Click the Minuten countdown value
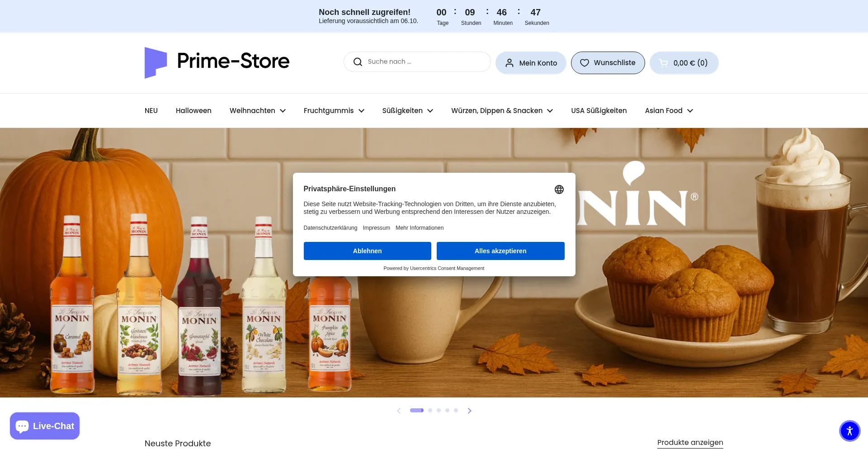This screenshot has width=868, height=449. point(502,12)
